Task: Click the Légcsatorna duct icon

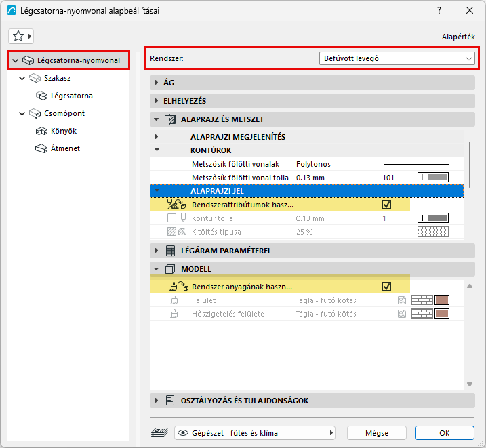Action: (x=41, y=96)
